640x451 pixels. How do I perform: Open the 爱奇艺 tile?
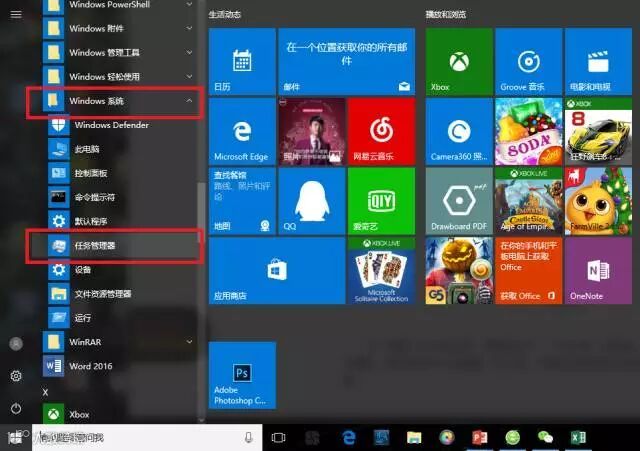[382, 201]
